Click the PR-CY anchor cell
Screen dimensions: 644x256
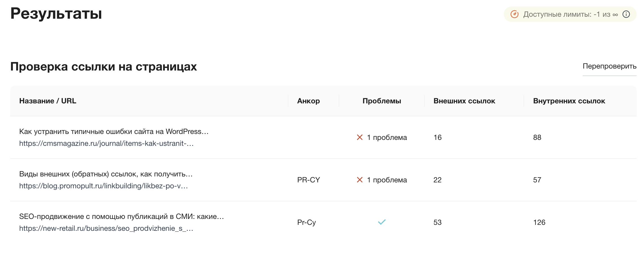(x=308, y=180)
